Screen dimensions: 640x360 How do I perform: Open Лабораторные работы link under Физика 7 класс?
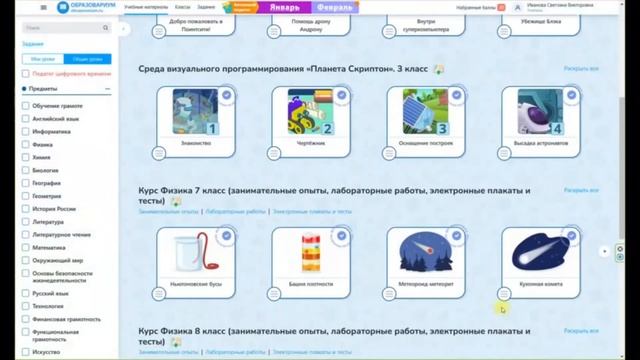point(236,212)
